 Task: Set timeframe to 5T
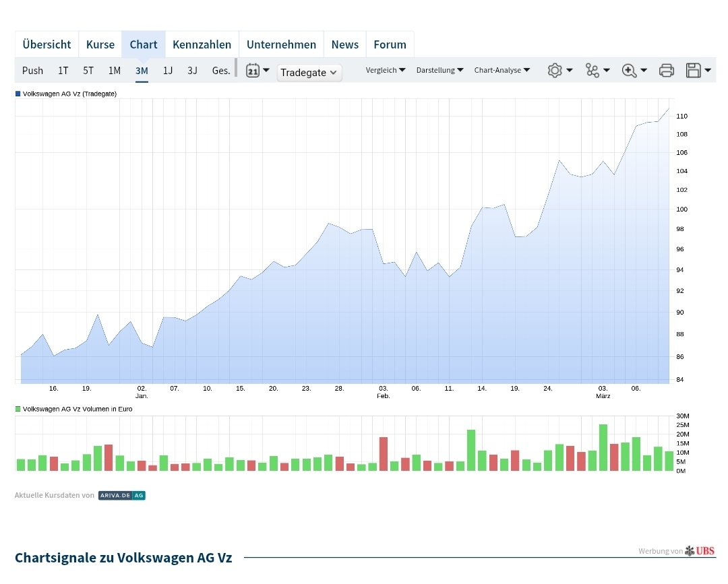(88, 71)
